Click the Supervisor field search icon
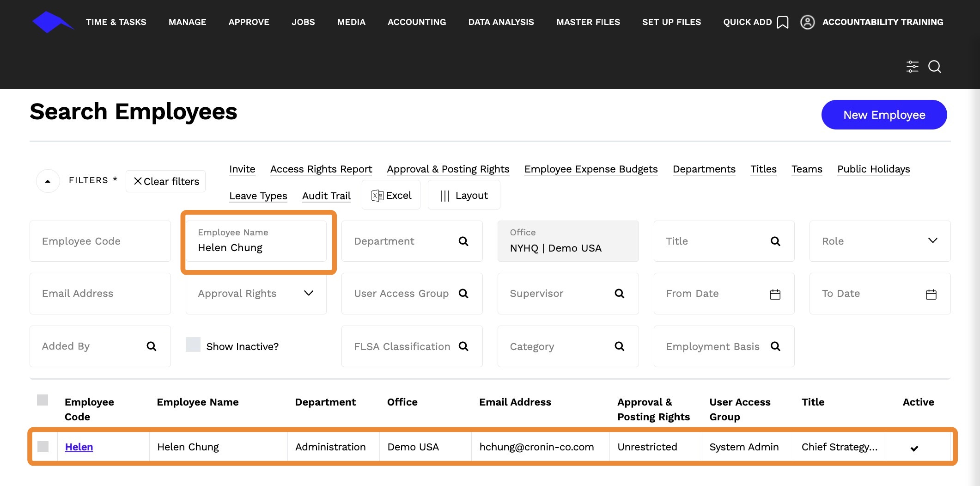This screenshot has width=980, height=486. click(620, 294)
